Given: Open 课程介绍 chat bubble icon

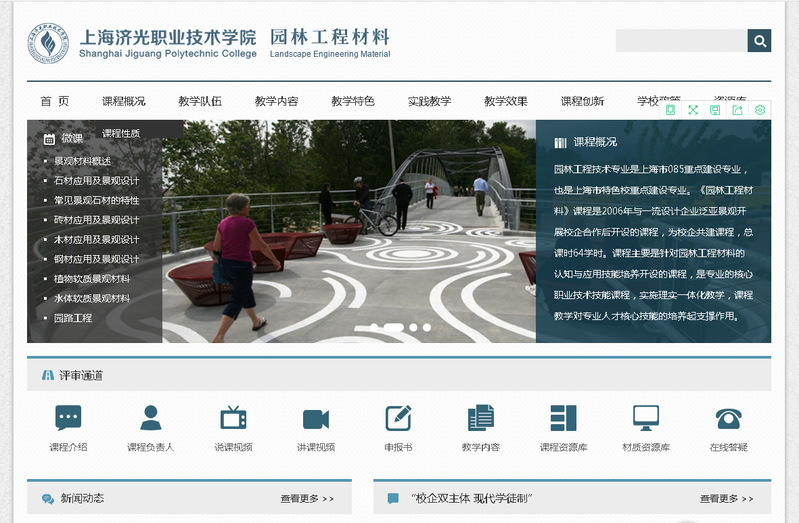Looking at the screenshot, I should point(68,418).
